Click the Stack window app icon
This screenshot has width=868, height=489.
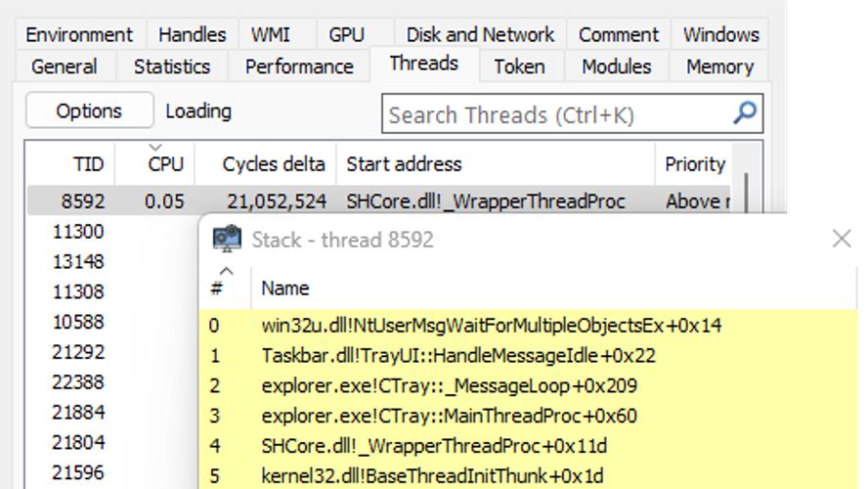point(227,240)
